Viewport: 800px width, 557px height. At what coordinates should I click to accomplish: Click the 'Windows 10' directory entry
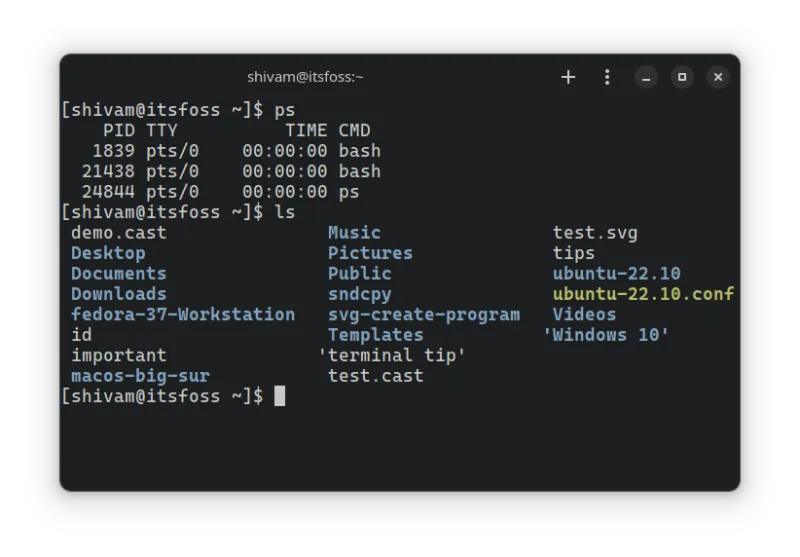[x=606, y=335]
